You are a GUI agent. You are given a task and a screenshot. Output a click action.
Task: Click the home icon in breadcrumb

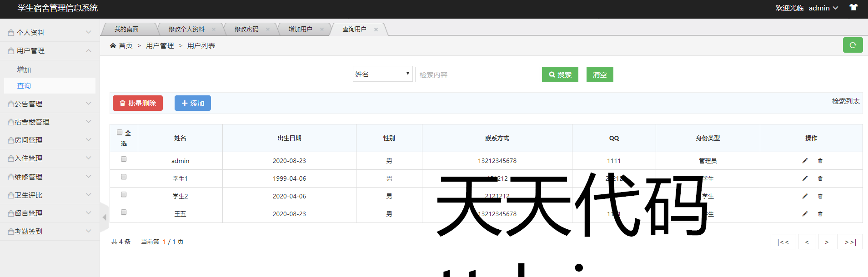(x=113, y=46)
